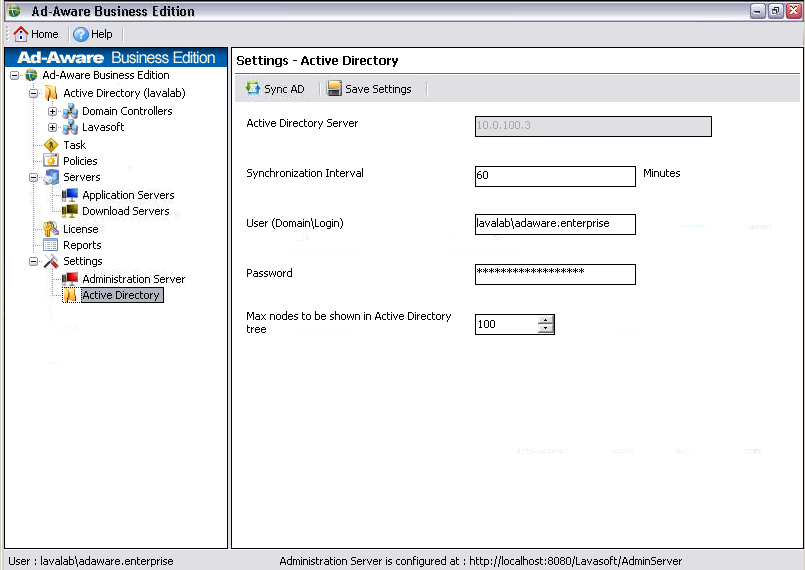Select Domain Controllers tree item

click(127, 111)
